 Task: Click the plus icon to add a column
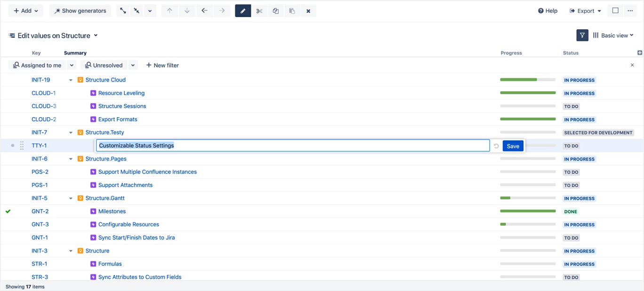click(639, 53)
